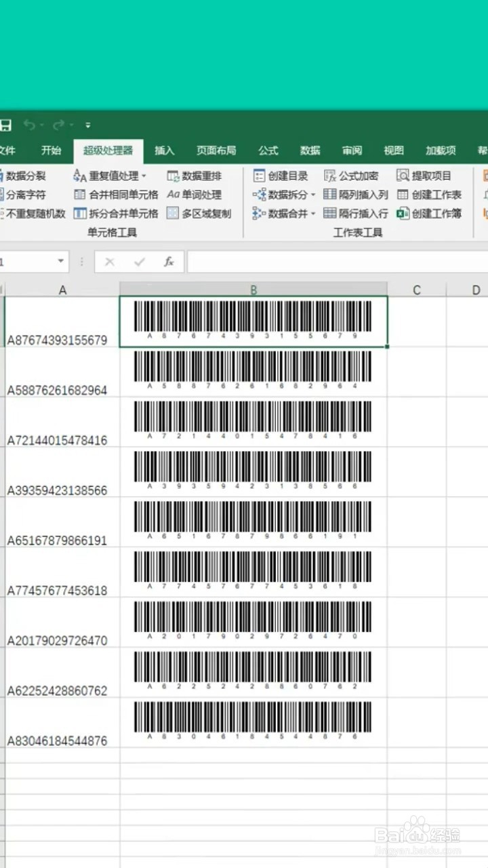Click into the formula bar input

tap(337, 262)
